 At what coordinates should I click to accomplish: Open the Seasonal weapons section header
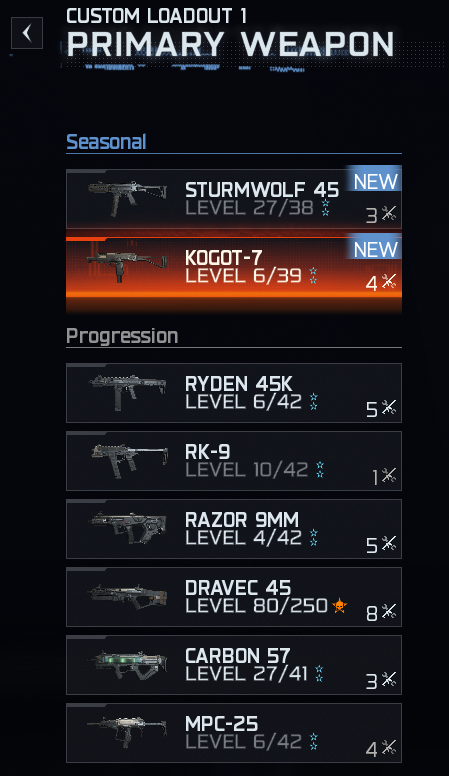106,142
